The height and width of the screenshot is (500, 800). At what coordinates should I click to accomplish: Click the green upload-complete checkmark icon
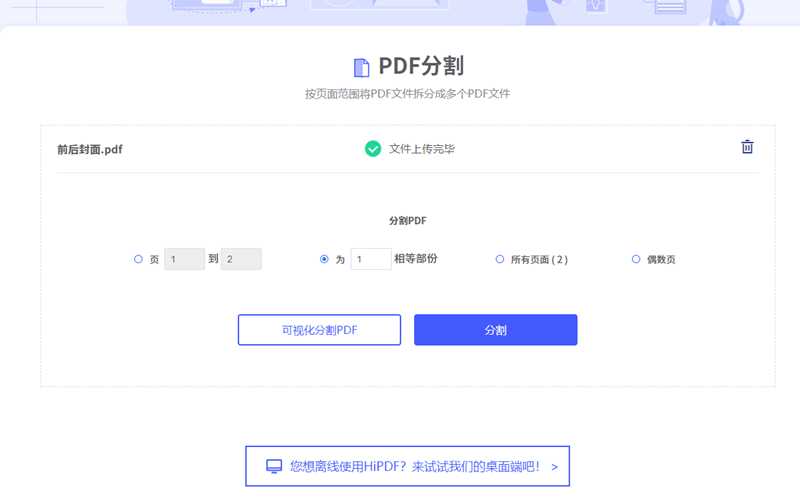[373, 149]
